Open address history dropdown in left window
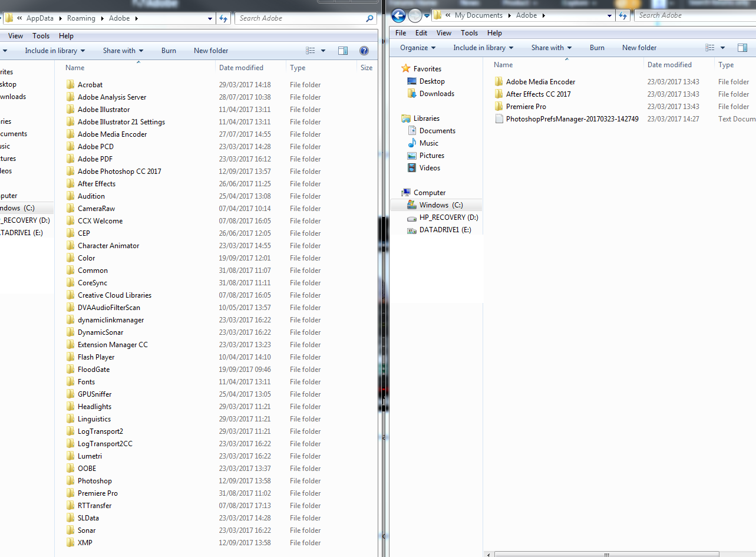Viewport: 756px width, 557px height. pos(210,18)
